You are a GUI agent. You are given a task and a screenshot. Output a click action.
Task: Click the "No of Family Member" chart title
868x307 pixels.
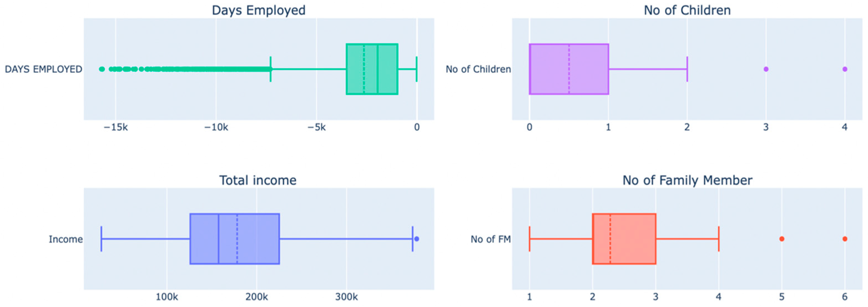coord(687,180)
